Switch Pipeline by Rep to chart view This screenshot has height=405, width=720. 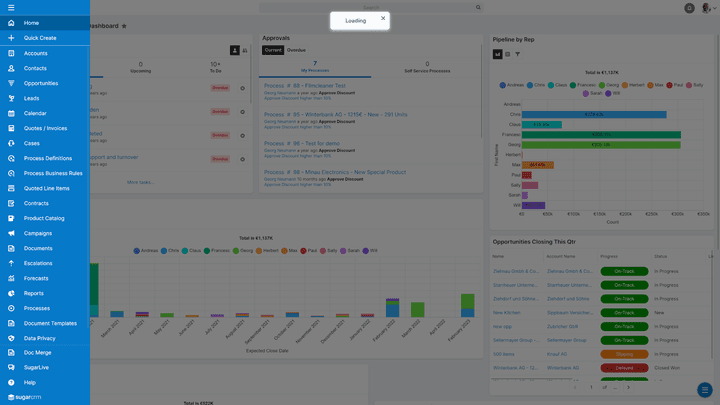coord(497,54)
